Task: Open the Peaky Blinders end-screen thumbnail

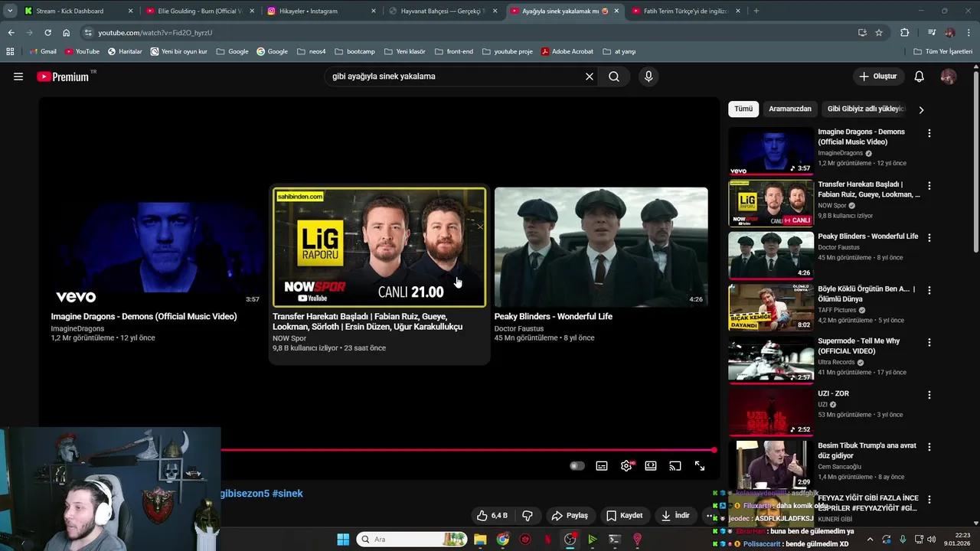Action: 601,247
